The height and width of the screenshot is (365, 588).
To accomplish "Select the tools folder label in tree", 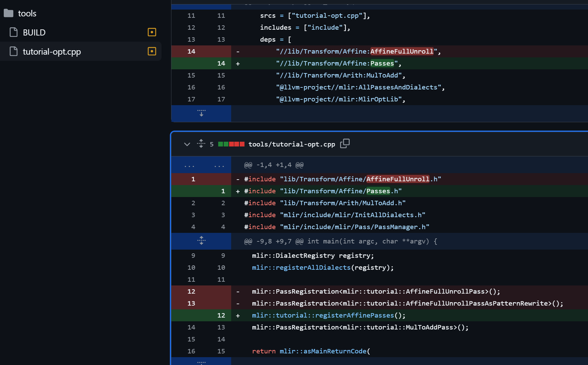I will click(27, 13).
